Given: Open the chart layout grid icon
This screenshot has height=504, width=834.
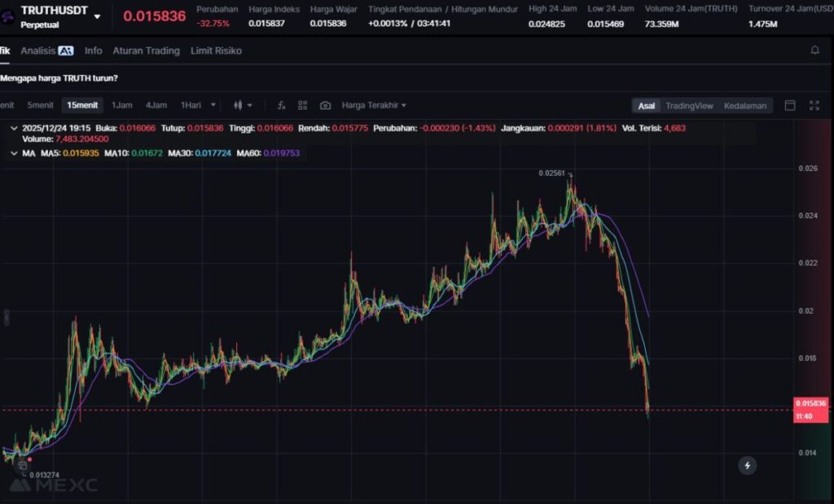Looking at the screenshot, I should (x=303, y=105).
